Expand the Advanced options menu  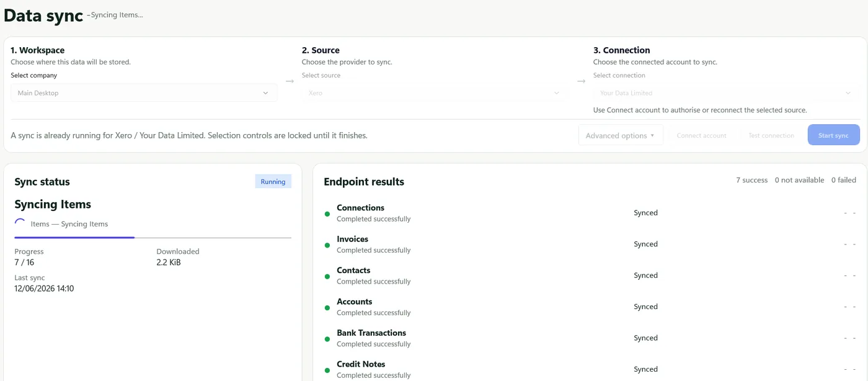[621, 135]
